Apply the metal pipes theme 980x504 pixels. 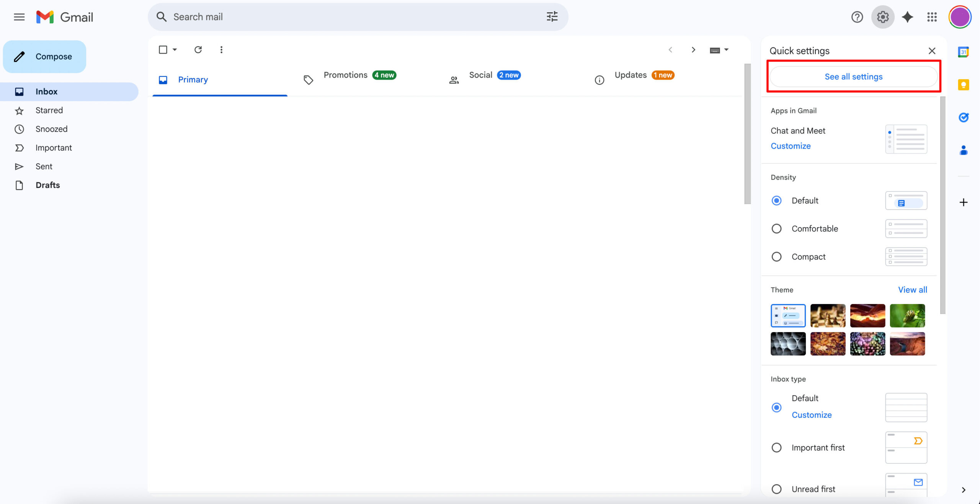tap(788, 344)
